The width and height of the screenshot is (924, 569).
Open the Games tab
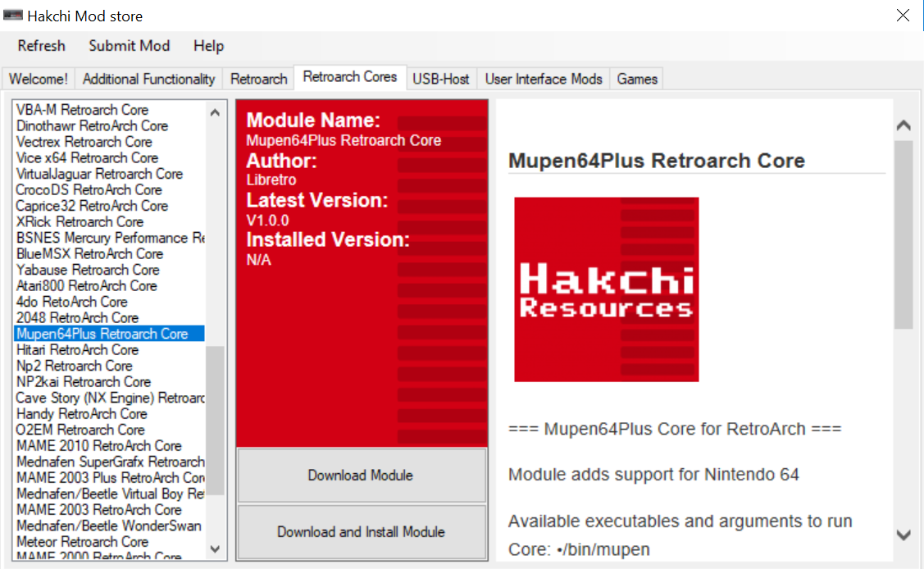click(x=637, y=79)
